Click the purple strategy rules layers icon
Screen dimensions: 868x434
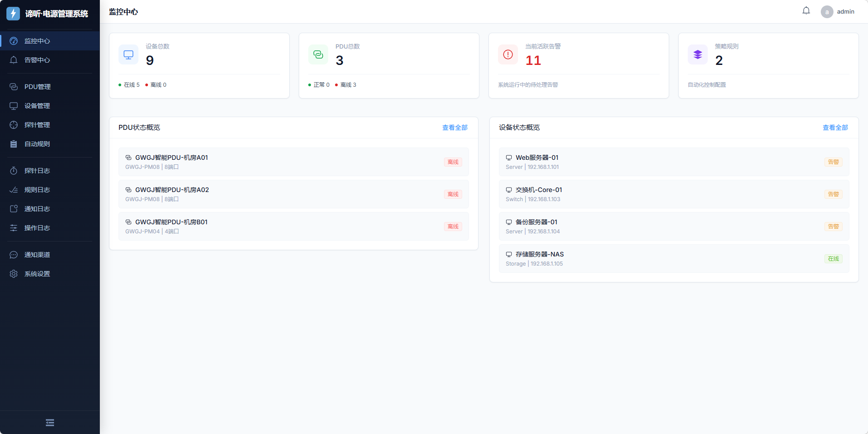pyautogui.click(x=697, y=55)
